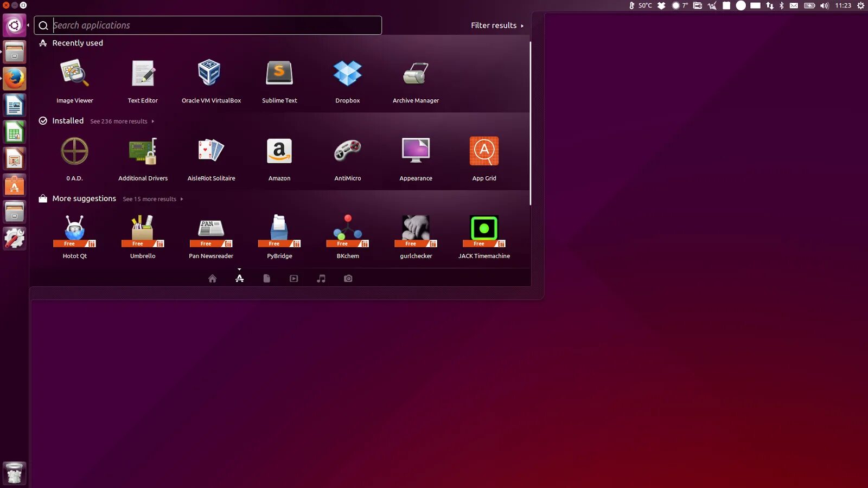Open the sound volume indicator

pyautogui.click(x=825, y=5)
